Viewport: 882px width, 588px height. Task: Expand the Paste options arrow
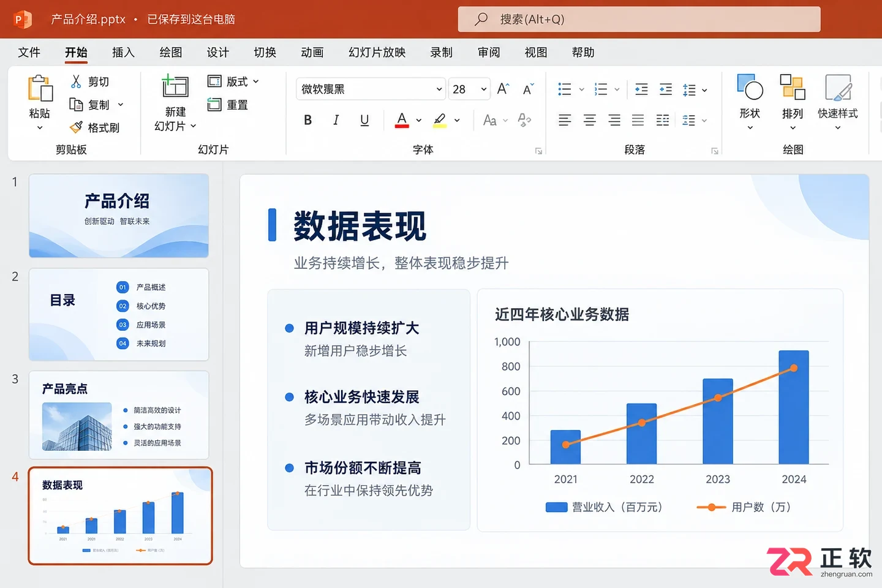[40, 128]
